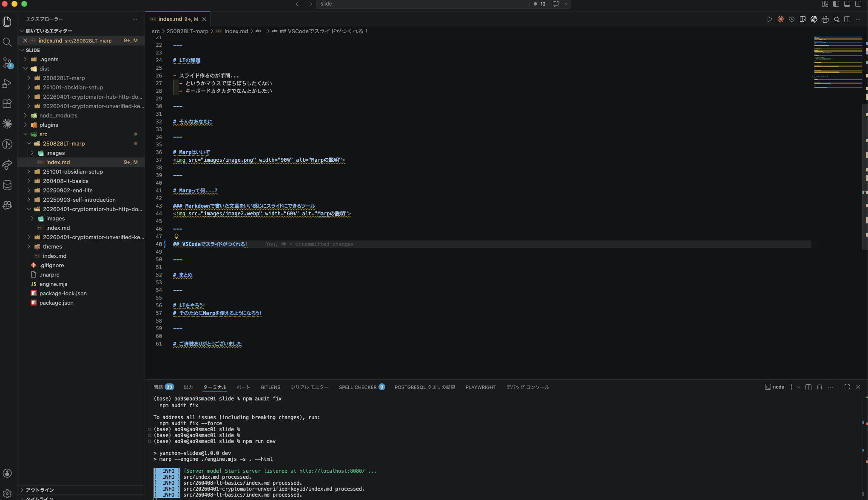This screenshot has width=868, height=500.
Task: Kill the active terminal with the trash icon
Action: click(x=820, y=387)
